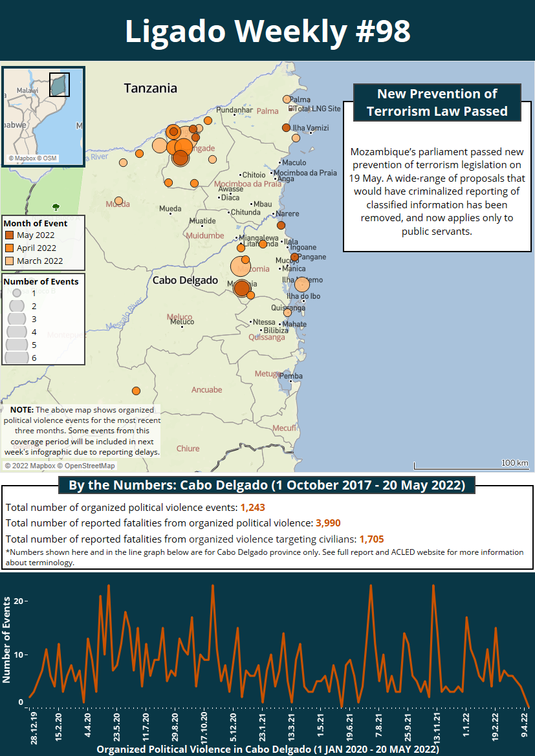Click the orange event marker near Ancuabe
Viewport: 535px width, 756px height.
(136, 391)
